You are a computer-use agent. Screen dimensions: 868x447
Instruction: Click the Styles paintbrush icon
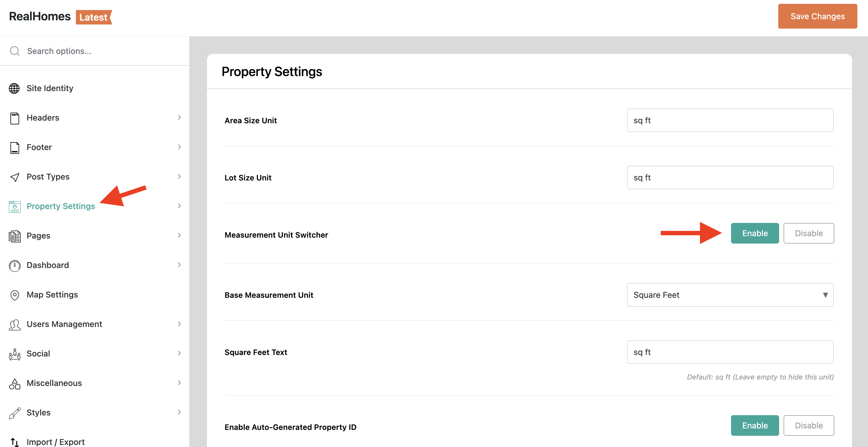click(x=14, y=413)
